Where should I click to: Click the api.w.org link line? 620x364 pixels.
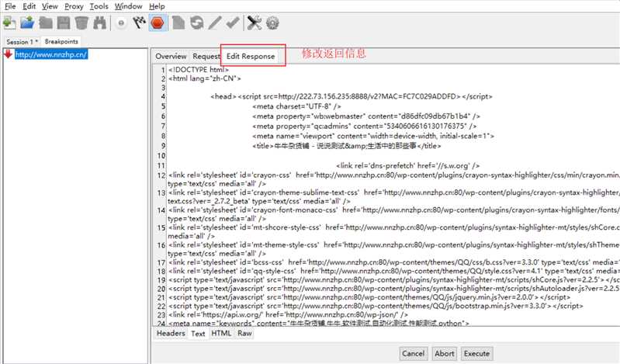288,314
